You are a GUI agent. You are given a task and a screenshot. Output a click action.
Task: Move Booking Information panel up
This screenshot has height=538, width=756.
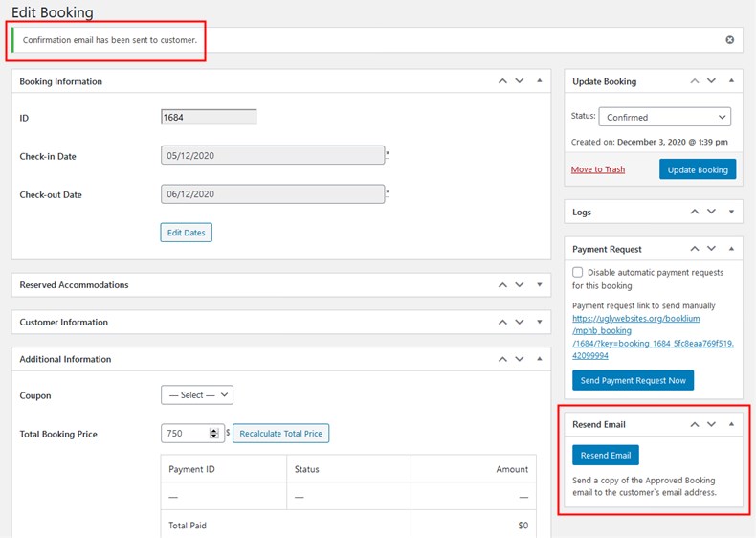(x=502, y=81)
